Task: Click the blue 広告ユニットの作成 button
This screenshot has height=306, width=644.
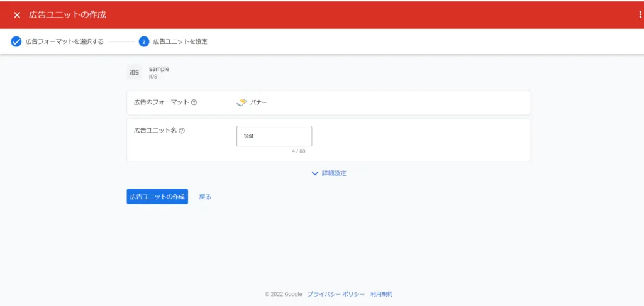Action: (x=157, y=197)
